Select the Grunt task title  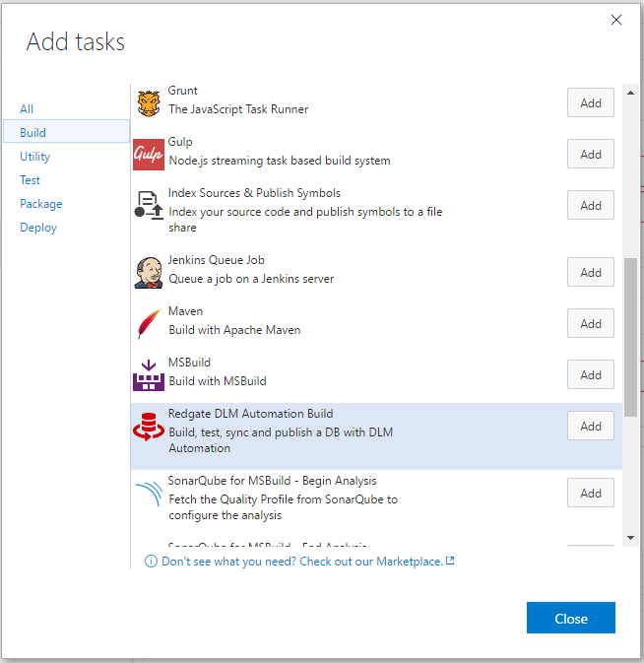click(x=182, y=91)
